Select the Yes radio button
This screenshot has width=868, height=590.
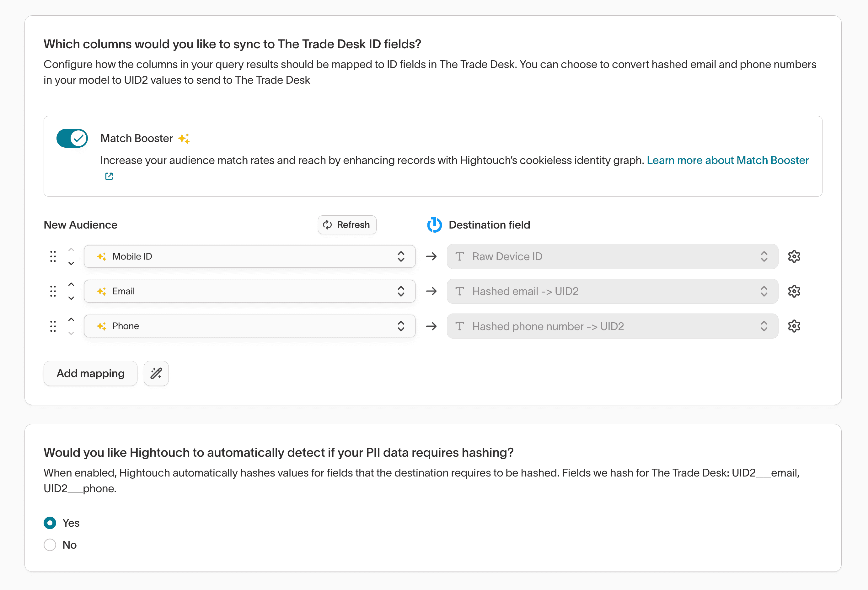(x=50, y=523)
